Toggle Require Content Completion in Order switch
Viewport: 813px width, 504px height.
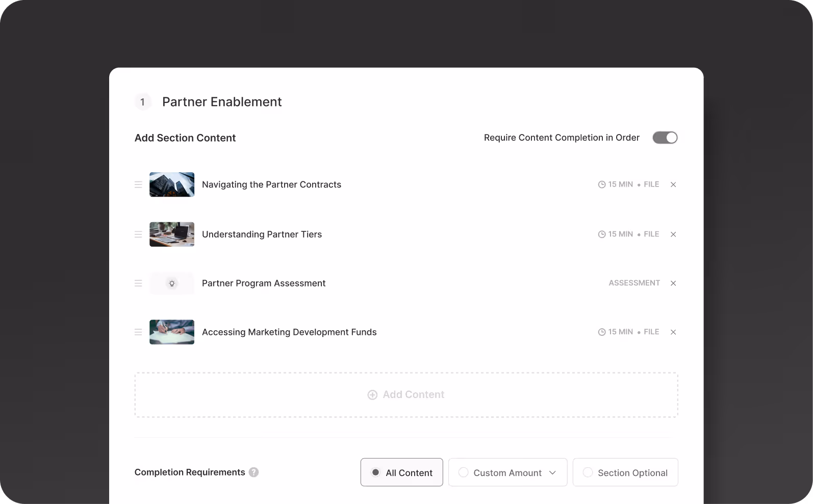pos(665,138)
